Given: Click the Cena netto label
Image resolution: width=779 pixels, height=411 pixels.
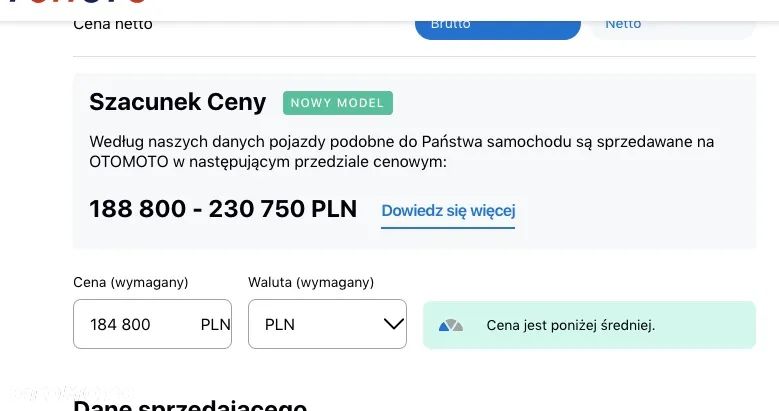Looking at the screenshot, I should tap(113, 23).
